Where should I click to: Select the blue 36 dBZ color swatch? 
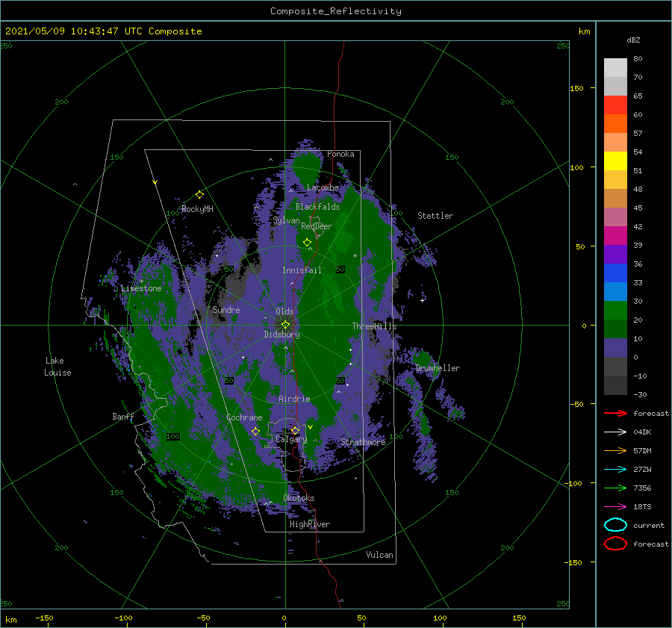[x=615, y=273]
